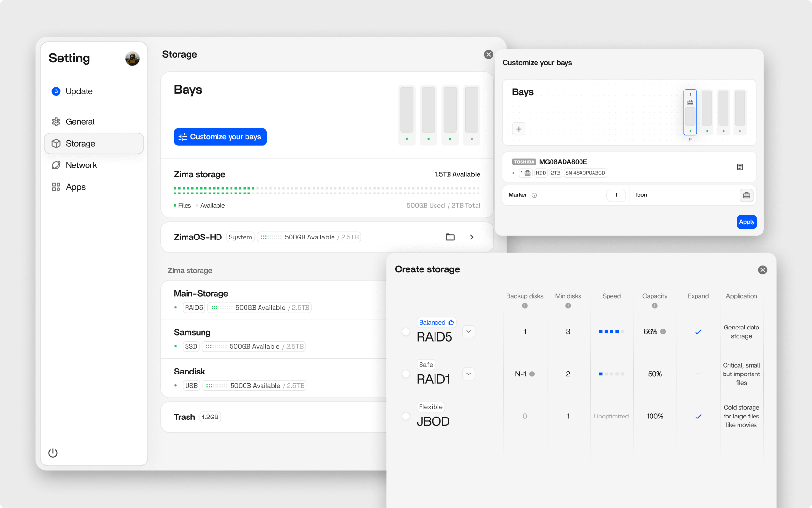The image size is (812, 508).
Task: Close the Create storage dialog
Action: [763, 270]
